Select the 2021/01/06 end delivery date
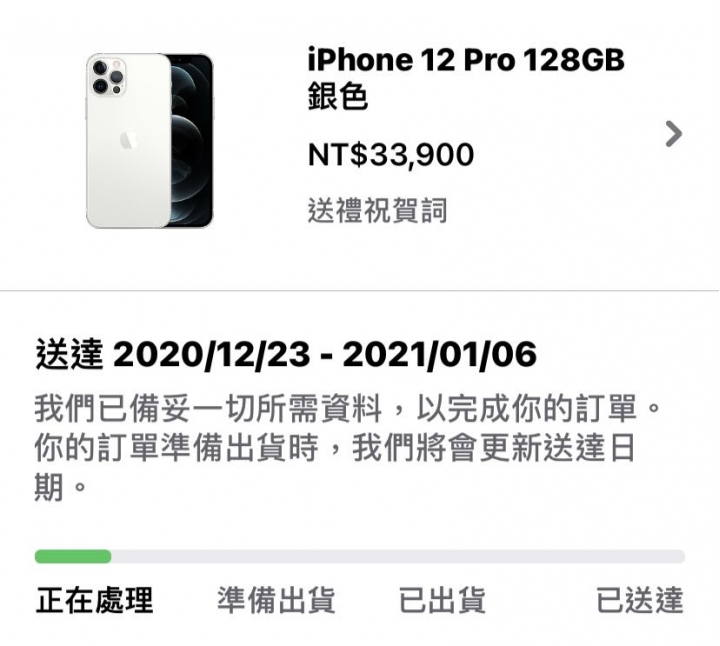720x646 pixels. click(x=439, y=355)
